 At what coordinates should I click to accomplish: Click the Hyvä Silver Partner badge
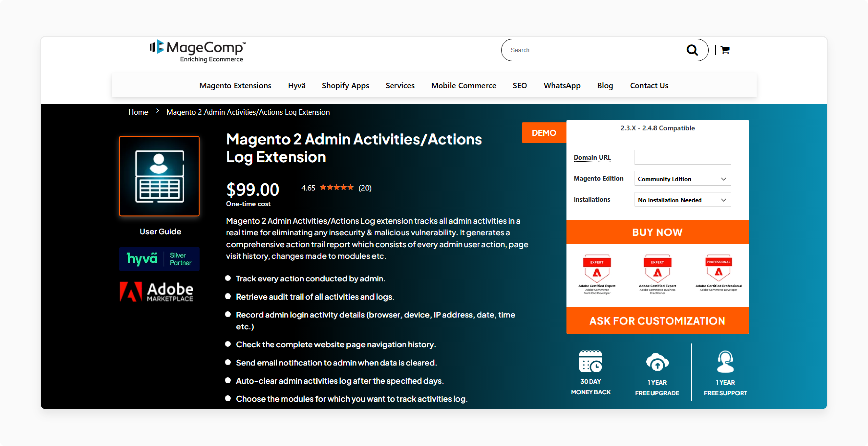click(159, 259)
